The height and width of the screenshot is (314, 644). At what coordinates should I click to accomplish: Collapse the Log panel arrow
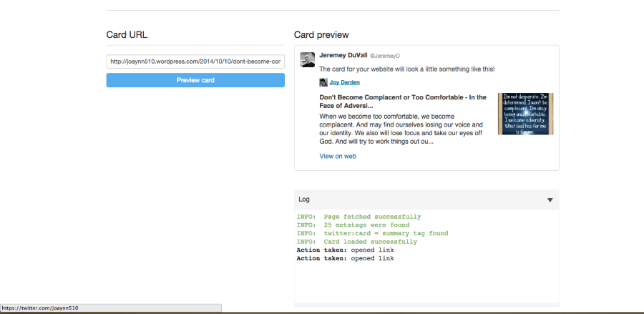pyautogui.click(x=550, y=200)
